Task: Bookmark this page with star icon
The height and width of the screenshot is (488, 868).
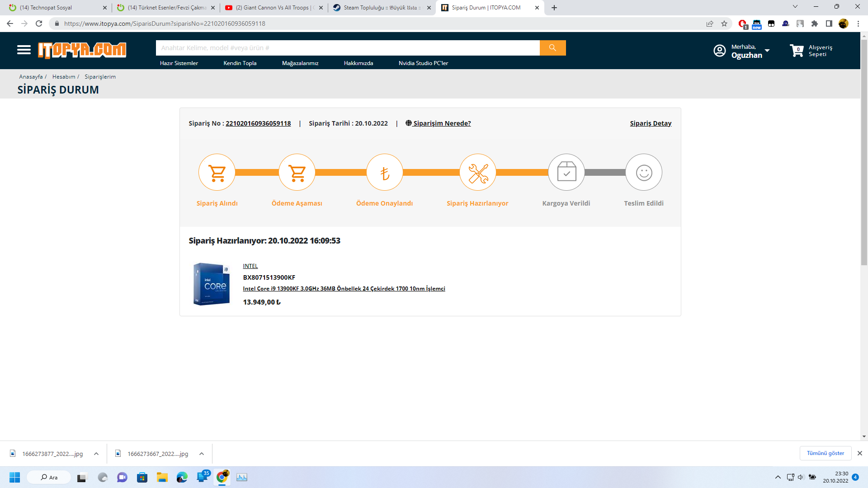Action: tap(724, 23)
